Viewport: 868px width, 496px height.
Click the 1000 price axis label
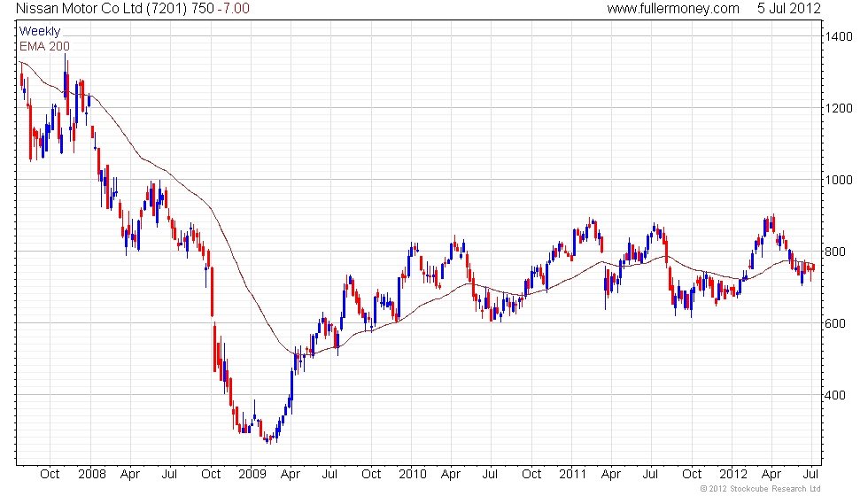[x=840, y=180]
